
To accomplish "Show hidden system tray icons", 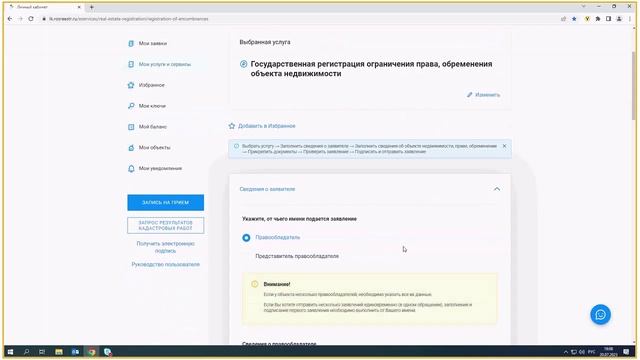I will 566,351.
